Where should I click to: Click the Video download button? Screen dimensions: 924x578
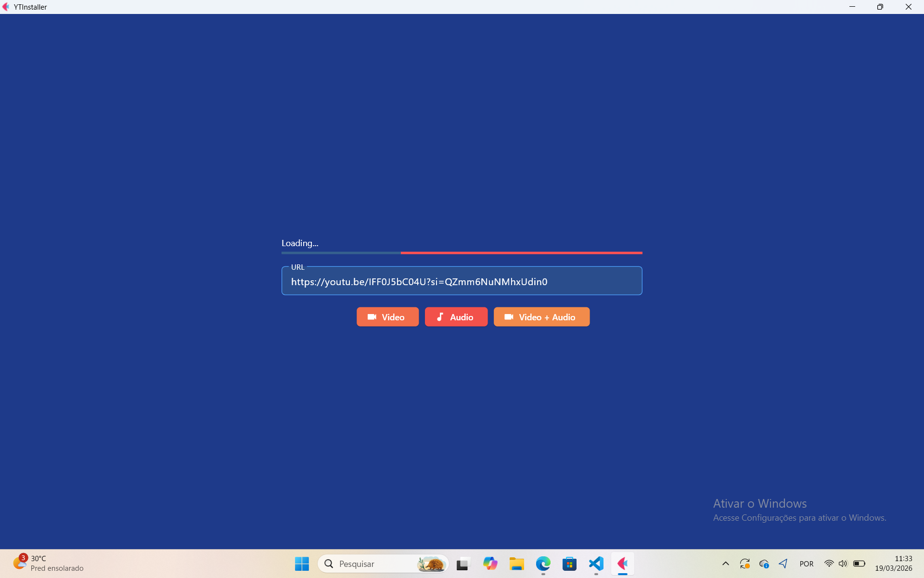click(387, 317)
